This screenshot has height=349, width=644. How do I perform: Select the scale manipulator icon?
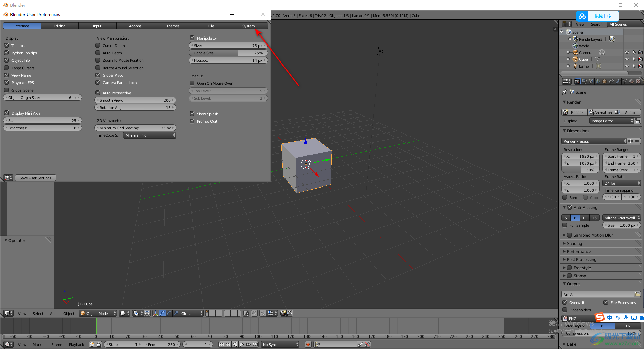[176, 313]
